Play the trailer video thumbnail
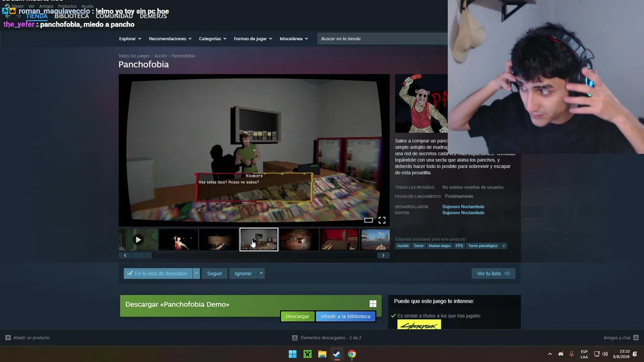This screenshot has height=362, width=644. tap(138, 240)
